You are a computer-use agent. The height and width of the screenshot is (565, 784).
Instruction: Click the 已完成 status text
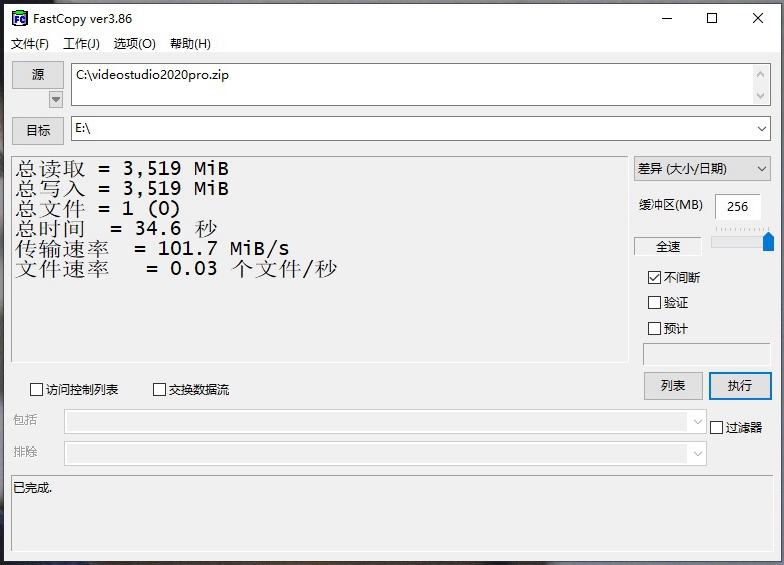coord(32,488)
